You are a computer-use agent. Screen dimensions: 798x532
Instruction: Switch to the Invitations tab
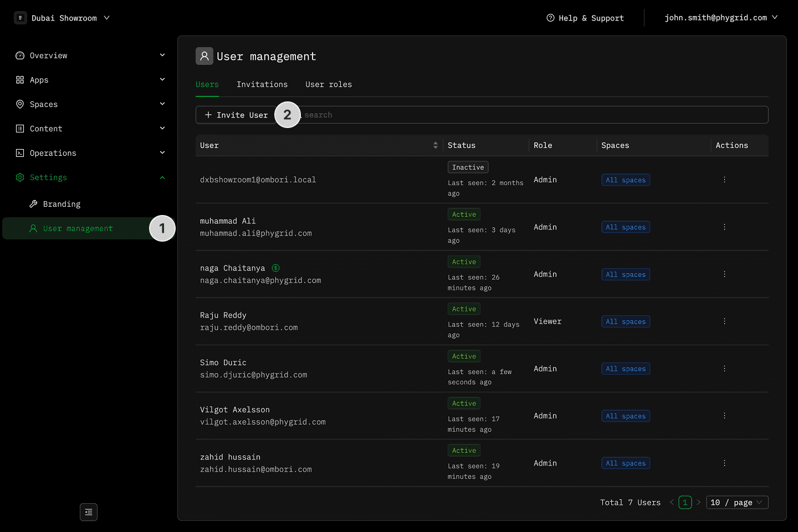tap(262, 84)
